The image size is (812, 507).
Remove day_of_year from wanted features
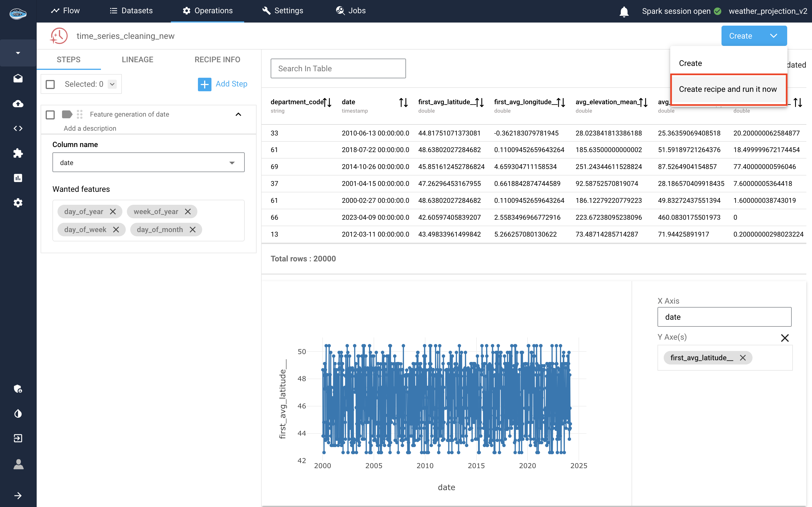(x=113, y=212)
